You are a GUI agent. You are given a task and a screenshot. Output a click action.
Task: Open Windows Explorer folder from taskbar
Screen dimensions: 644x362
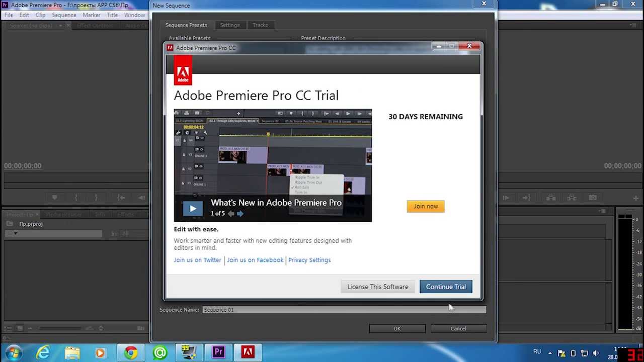[x=72, y=353]
